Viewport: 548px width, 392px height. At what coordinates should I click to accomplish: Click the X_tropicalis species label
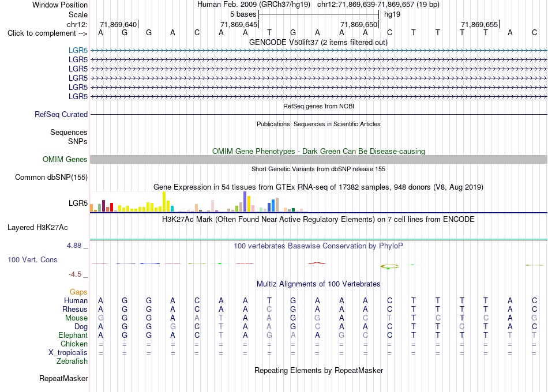pos(68,353)
